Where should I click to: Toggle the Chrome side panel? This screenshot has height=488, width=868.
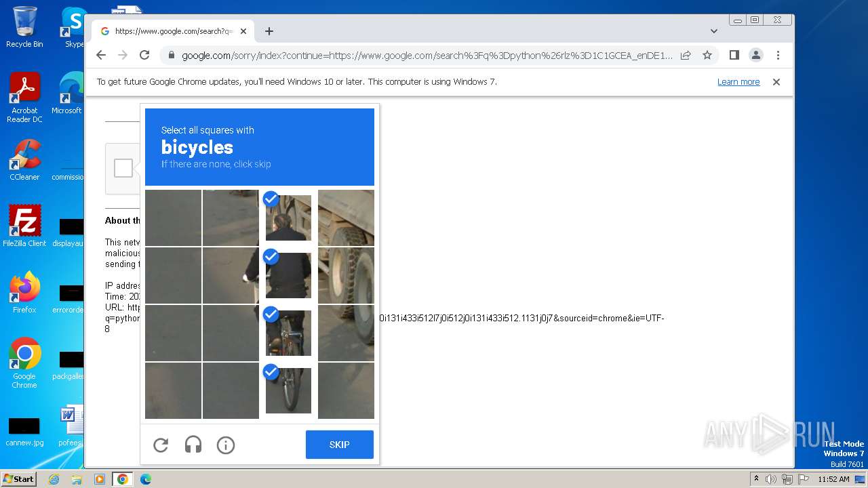(734, 55)
